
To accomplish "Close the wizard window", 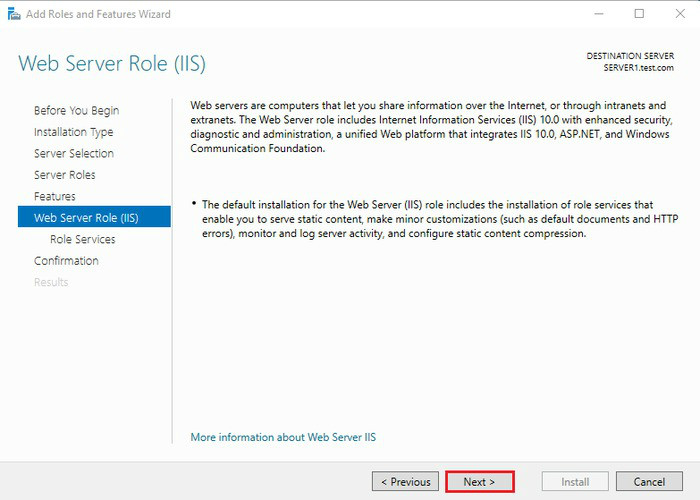I will coord(680,14).
